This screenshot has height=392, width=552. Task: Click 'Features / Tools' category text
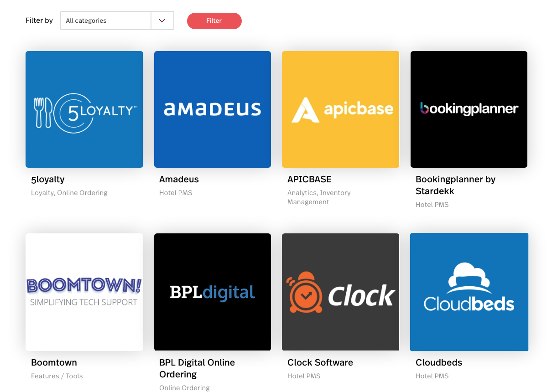[57, 376]
